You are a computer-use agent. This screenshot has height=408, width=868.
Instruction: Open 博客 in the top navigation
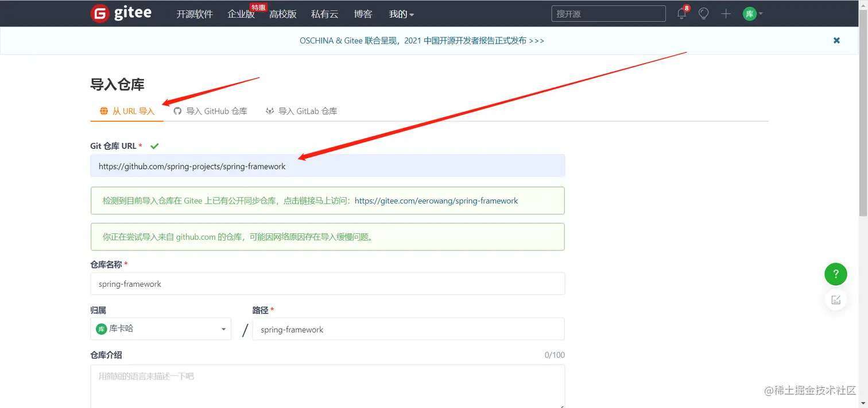click(x=363, y=14)
